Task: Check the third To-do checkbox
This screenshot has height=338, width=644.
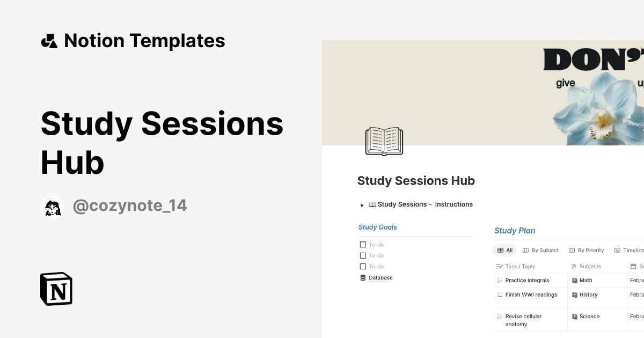Action: [x=363, y=266]
